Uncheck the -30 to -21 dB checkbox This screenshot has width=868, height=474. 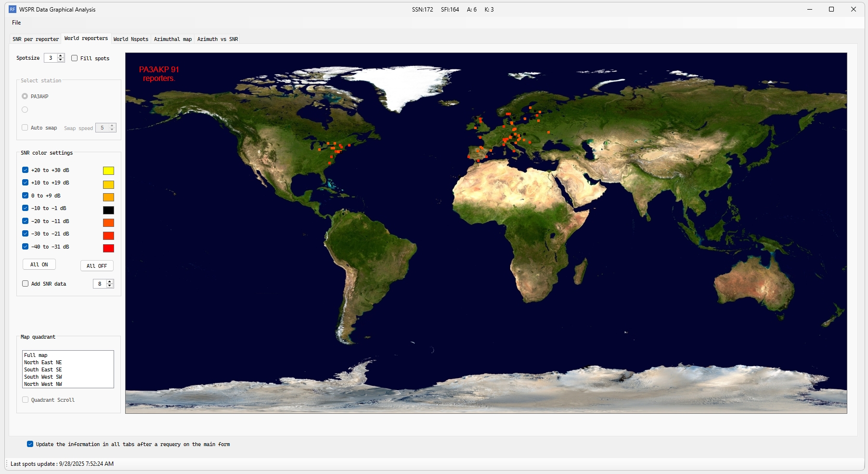(25, 234)
